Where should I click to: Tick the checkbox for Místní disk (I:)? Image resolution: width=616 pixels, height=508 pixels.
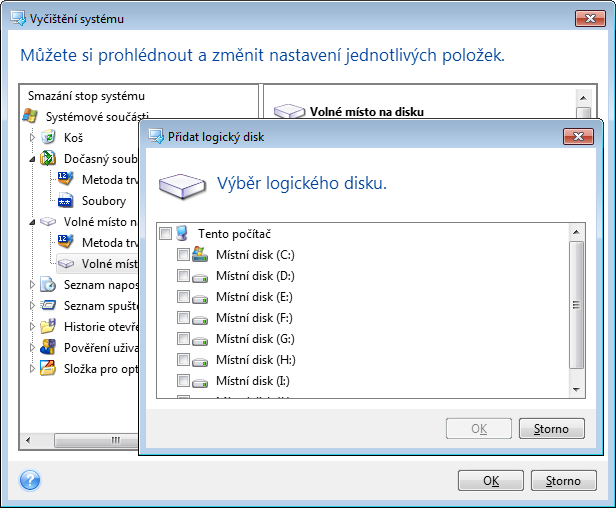[x=183, y=380]
